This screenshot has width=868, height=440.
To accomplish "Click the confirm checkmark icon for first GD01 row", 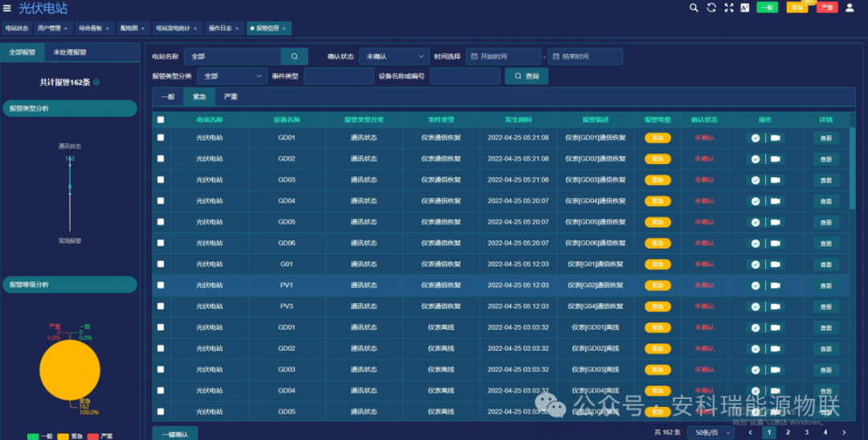I will pos(755,138).
